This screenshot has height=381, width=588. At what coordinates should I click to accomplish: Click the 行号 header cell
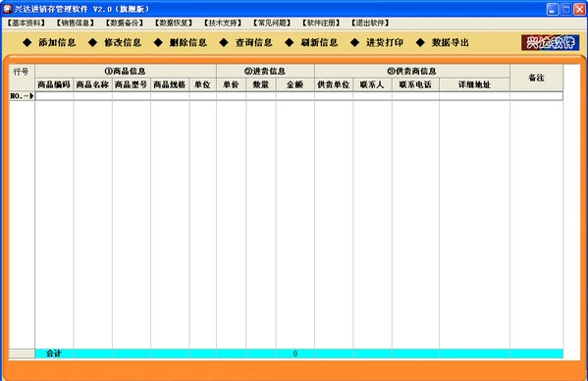(x=22, y=78)
